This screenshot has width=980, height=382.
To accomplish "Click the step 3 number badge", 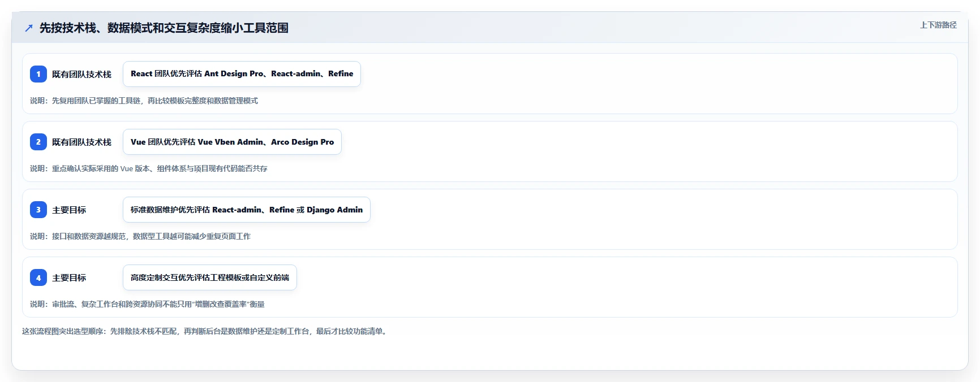I will pyautogui.click(x=38, y=210).
